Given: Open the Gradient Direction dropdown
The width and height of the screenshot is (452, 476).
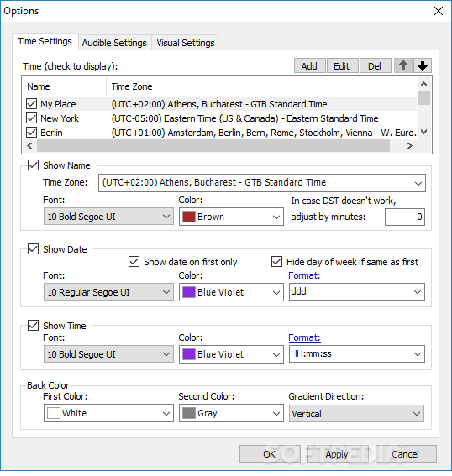Looking at the screenshot, I should click(356, 414).
